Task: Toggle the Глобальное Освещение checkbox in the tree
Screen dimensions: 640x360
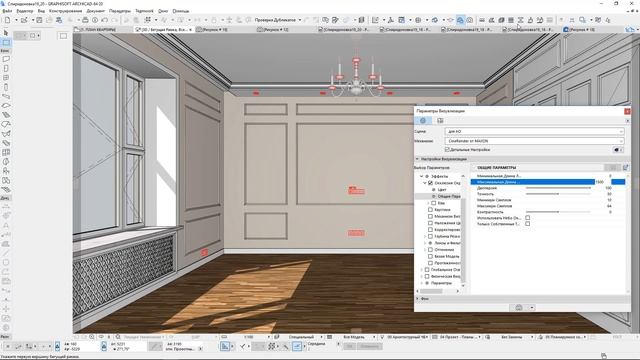Action: click(427, 270)
